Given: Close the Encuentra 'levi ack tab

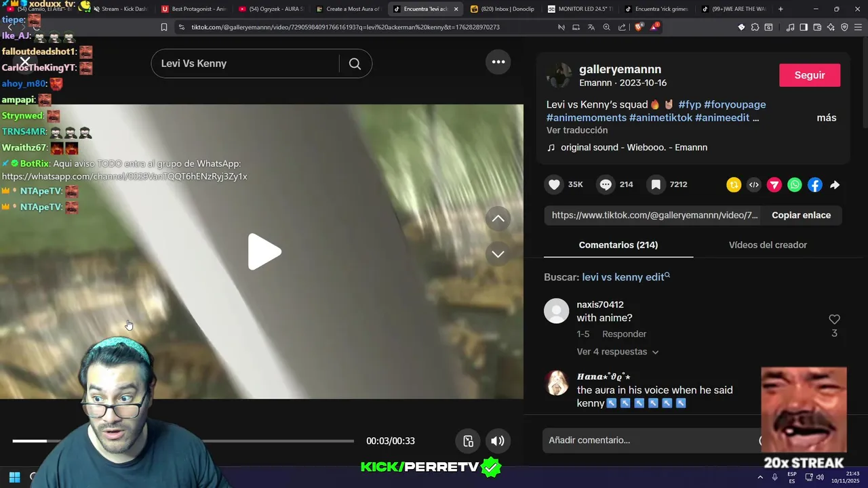Looking at the screenshot, I should [x=456, y=9].
